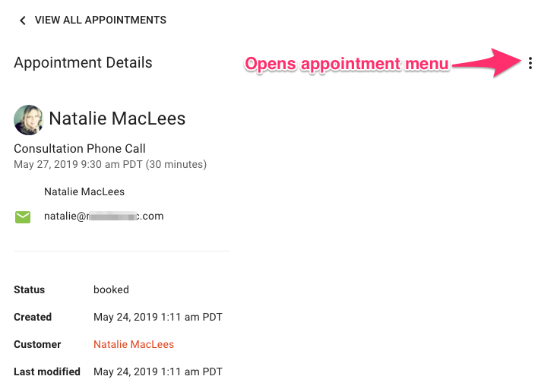
Task: Open the orange Natalie MacLees customer link
Action: click(134, 344)
